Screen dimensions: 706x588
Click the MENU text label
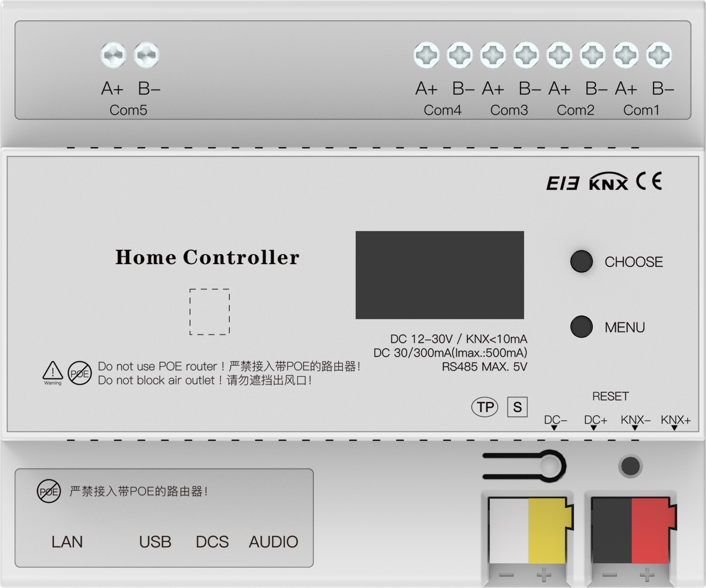(x=625, y=327)
